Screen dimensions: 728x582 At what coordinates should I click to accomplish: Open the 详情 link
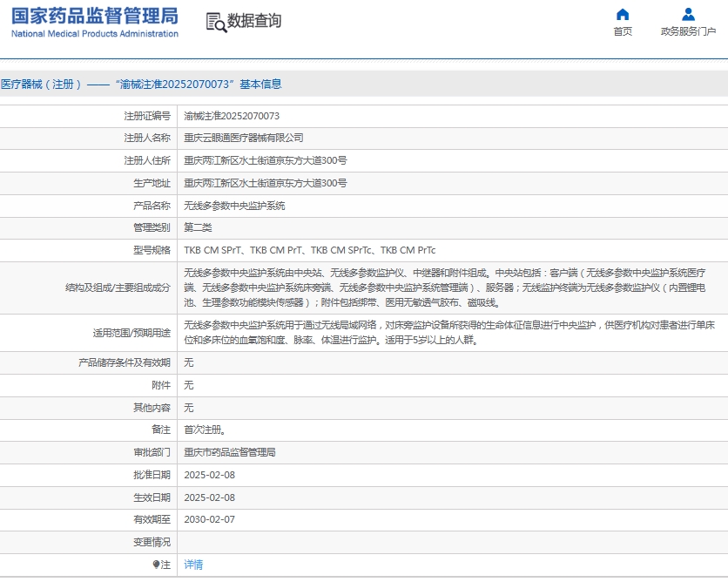pyautogui.click(x=193, y=565)
